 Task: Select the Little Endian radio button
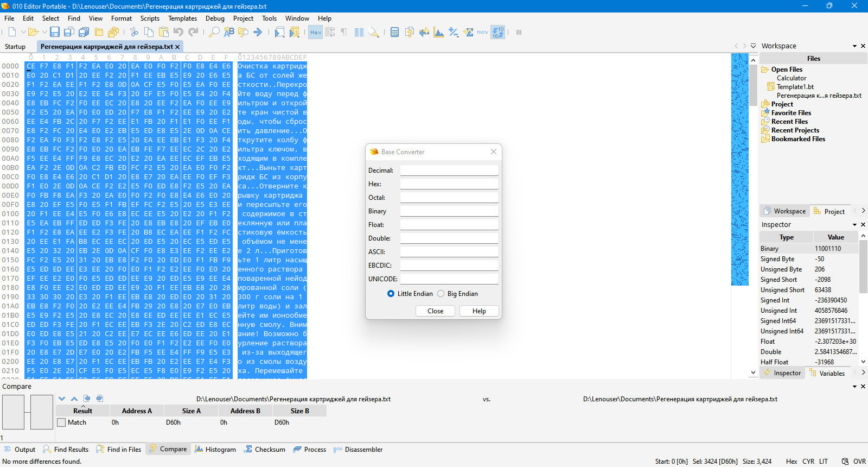[x=391, y=294]
